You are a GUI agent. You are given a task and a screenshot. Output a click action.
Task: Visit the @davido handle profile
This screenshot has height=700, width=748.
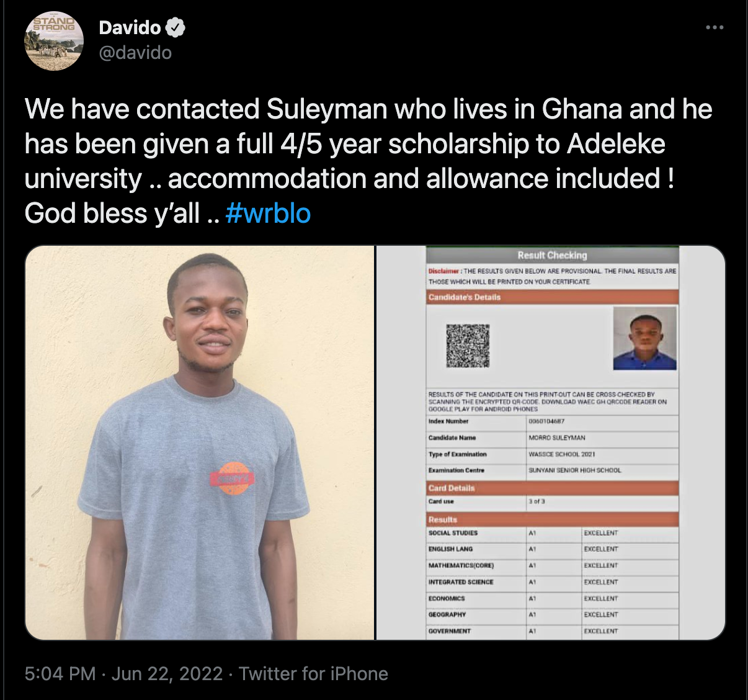point(135,53)
